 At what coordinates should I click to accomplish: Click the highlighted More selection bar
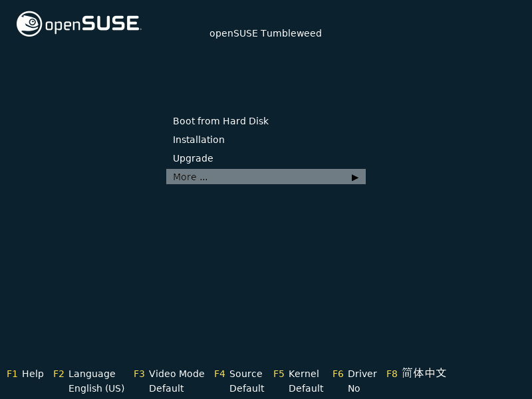(266, 177)
